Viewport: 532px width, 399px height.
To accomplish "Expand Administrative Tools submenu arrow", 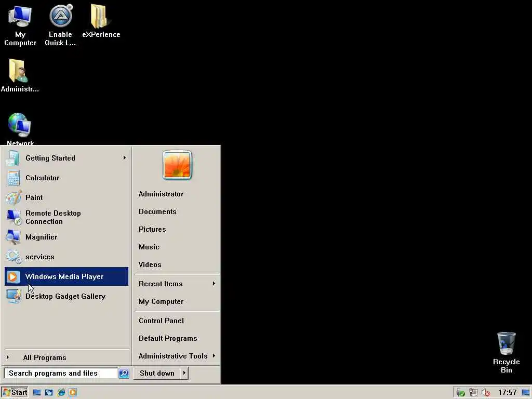I will click(x=214, y=355).
